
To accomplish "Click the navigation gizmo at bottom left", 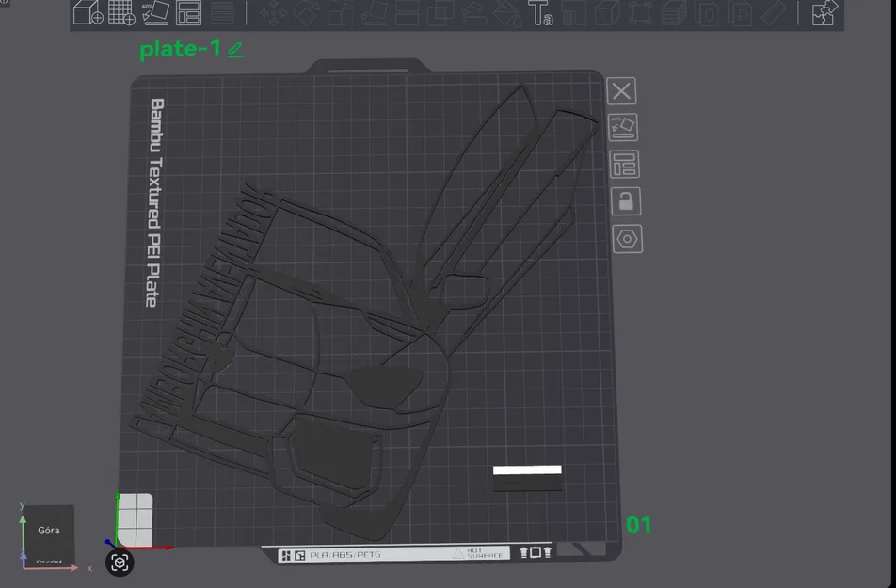I will coord(120,562).
